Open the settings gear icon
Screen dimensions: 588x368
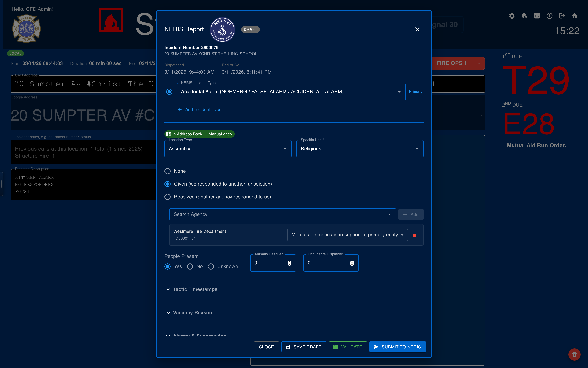click(512, 16)
